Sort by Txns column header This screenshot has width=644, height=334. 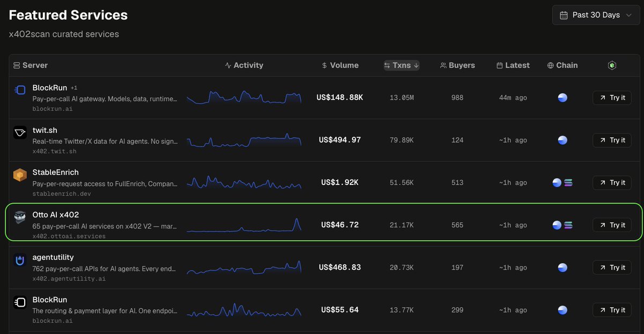(401, 65)
